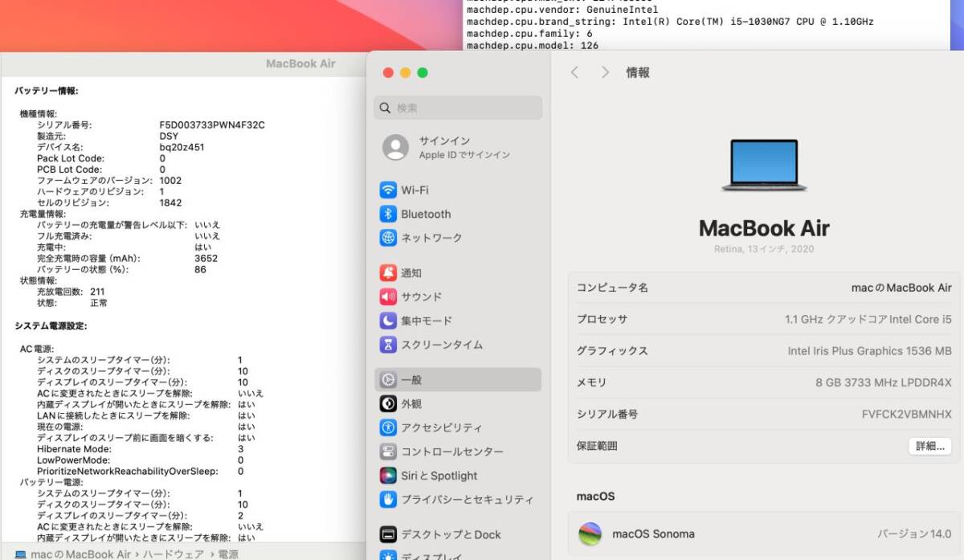Image resolution: width=964 pixels, height=560 pixels.
Task: Open Wi-Fi settings icon in sidebar
Action: 389,190
